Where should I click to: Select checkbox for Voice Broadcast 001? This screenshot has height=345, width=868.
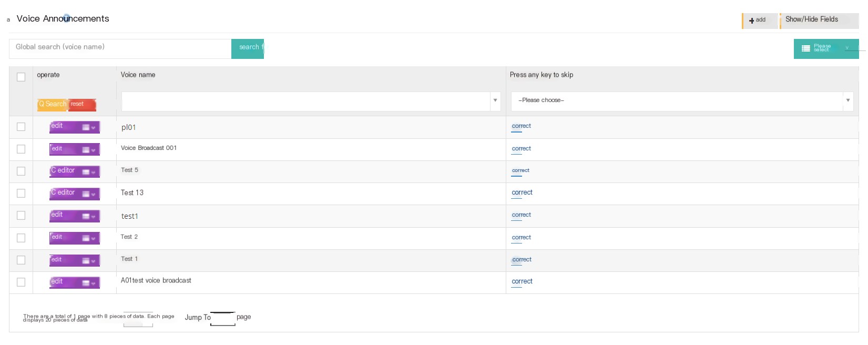tap(21, 149)
